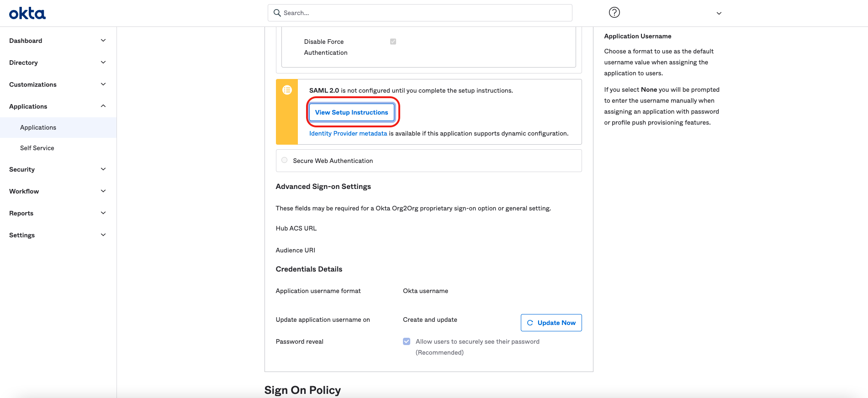
Task: Click the search magnifier icon
Action: [277, 13]
